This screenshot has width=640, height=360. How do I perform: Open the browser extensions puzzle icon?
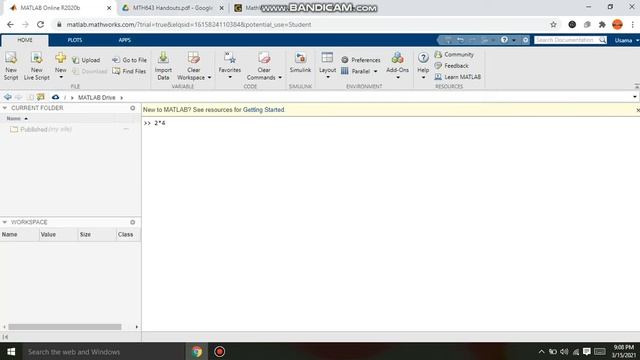[x=602, y=24]
